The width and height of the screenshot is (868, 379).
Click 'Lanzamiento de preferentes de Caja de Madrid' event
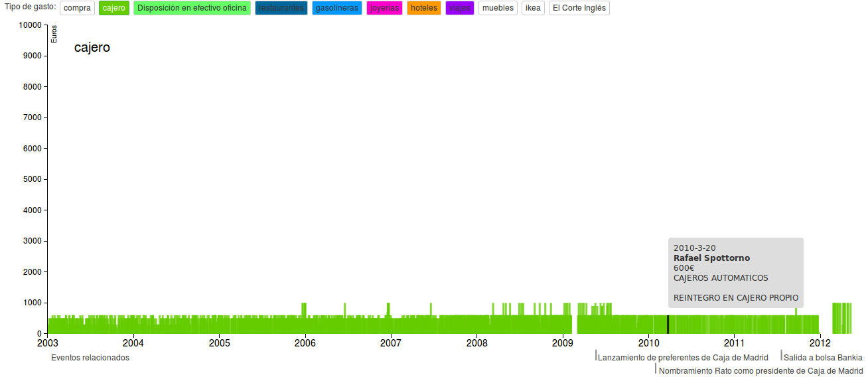682,358
